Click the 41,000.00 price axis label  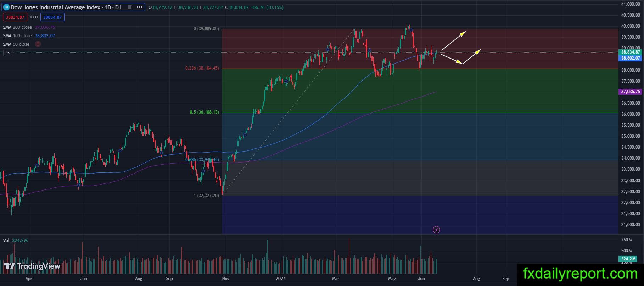pos(631,4)
